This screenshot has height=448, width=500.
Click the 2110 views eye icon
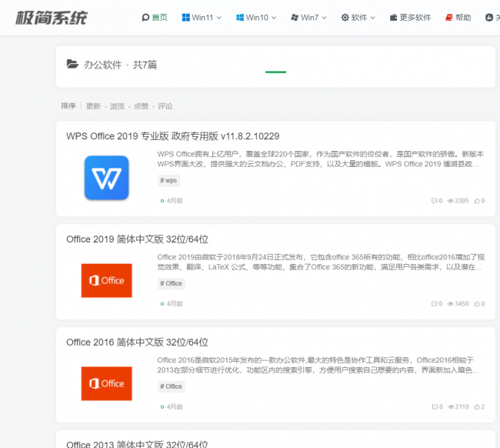pos(452,407)
